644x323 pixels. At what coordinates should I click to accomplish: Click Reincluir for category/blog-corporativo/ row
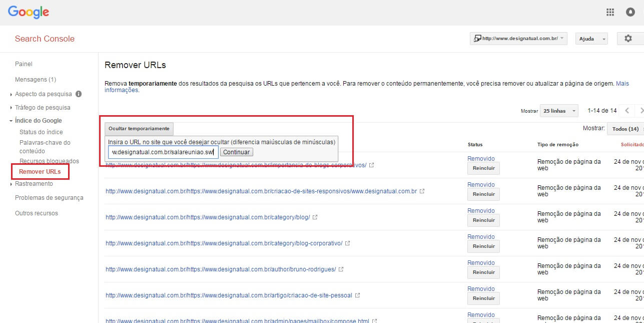point(483,246)
